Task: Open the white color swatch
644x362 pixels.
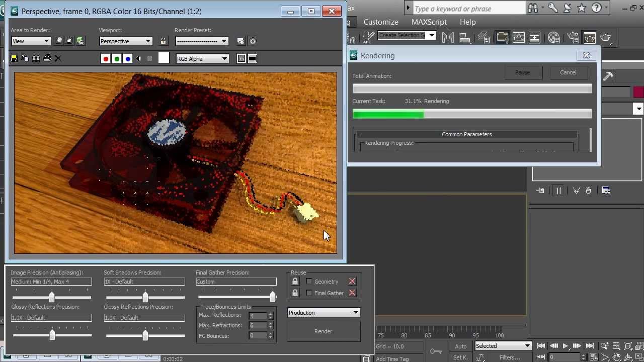Action: click(164, 58)
